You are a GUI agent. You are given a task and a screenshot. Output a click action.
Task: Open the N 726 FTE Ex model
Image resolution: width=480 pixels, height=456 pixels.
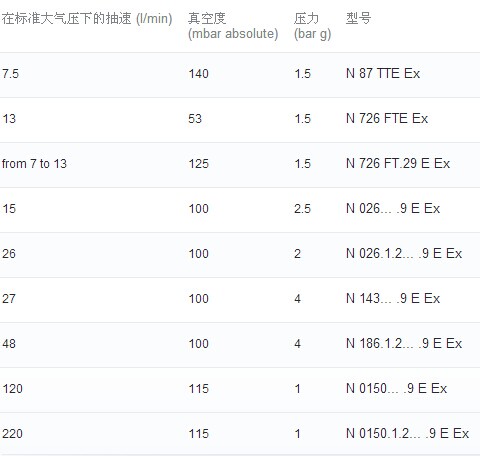[387, 119]
